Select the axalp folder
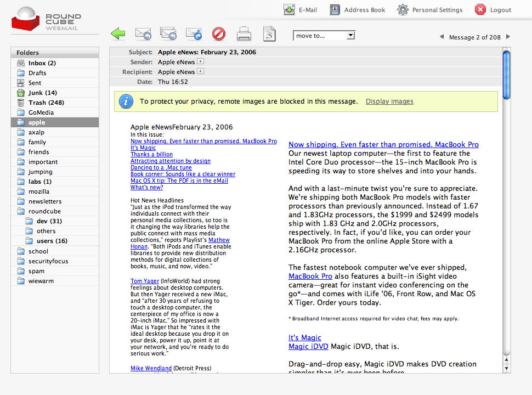This screenshot has height=395, width=532. coord(55,132)
